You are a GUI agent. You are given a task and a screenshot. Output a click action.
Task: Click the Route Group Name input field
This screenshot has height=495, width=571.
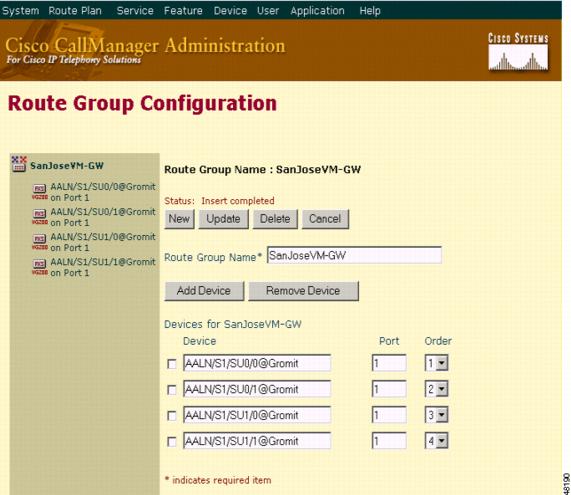[x=354, y=255]
